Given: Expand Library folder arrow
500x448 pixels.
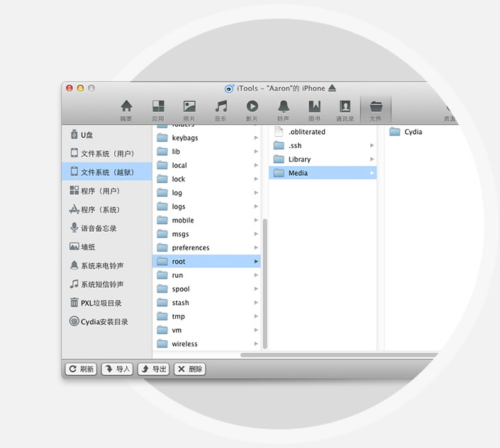Looking at the screenshot, I should point(372,159).
